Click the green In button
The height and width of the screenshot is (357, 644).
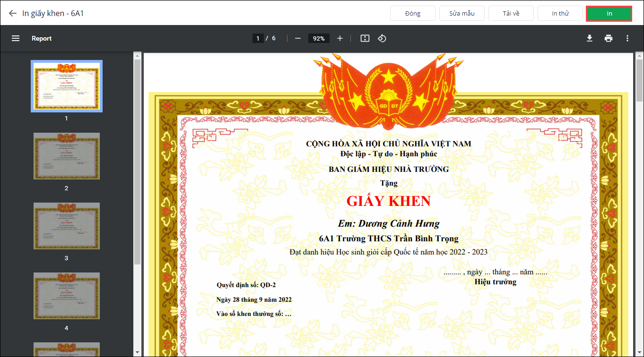[609, 13]
